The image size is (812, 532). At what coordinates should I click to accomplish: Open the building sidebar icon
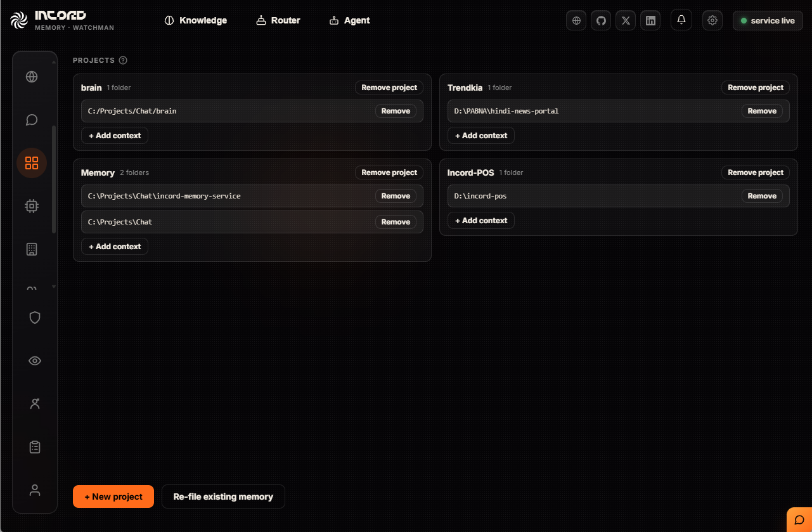point(32,249)
